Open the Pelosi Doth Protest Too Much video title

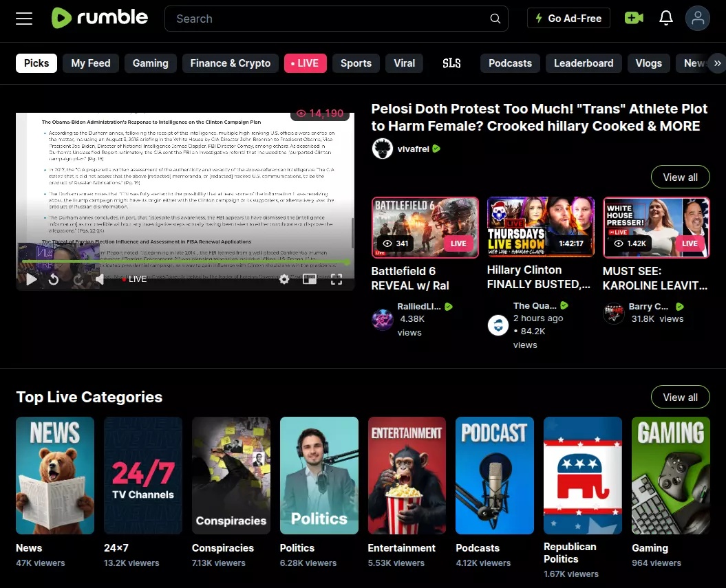(x=540, y=118)
